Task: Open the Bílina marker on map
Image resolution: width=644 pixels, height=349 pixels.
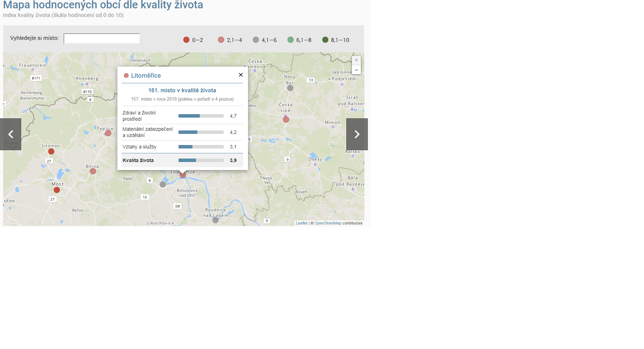Action: [93, 171]
